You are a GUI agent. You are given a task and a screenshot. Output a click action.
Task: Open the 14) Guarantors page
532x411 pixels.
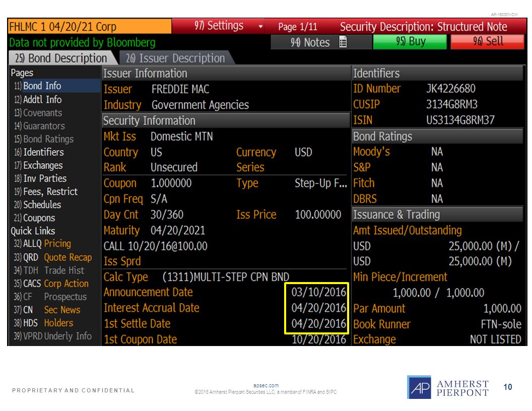39,126
